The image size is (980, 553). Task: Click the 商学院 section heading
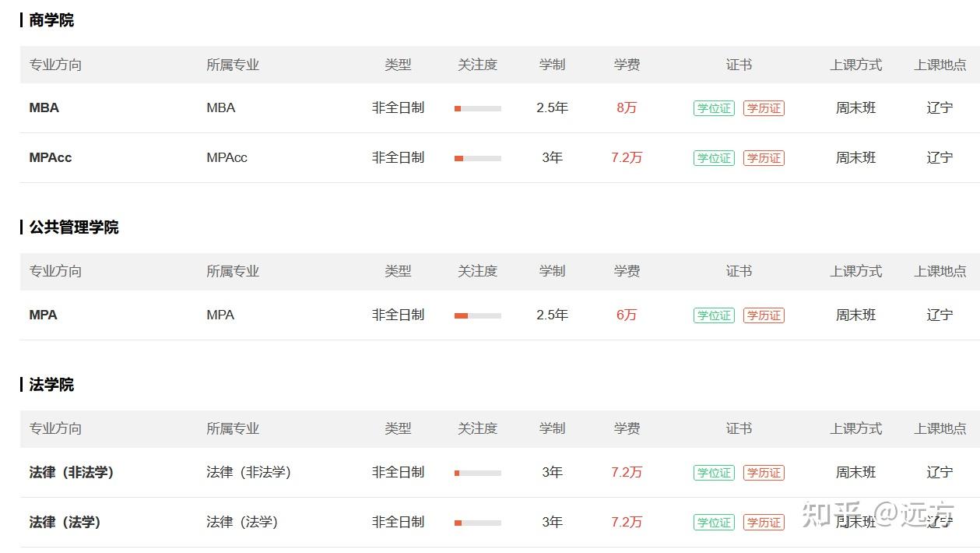click(51, 20)
